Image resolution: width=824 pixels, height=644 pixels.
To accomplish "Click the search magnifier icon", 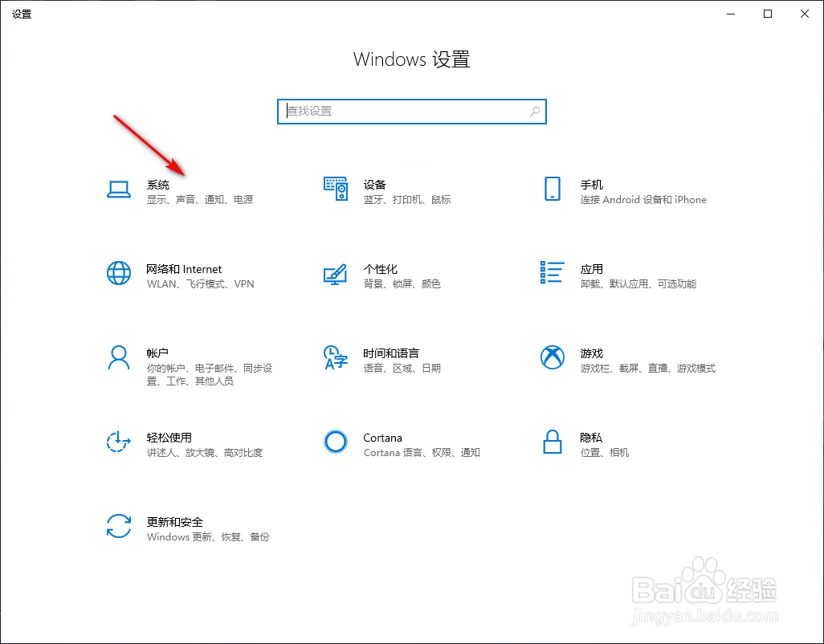I will (535, 112).
